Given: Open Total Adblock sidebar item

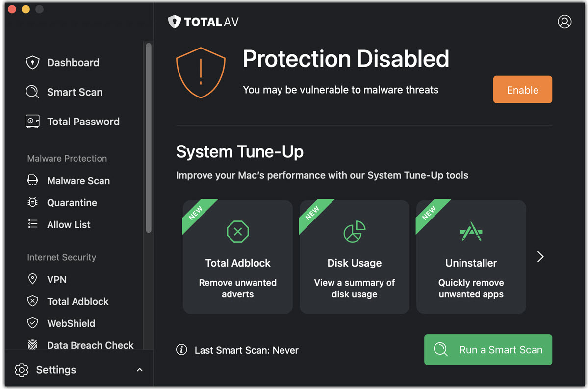Looking at the screenshot, I should click(77, 301).
